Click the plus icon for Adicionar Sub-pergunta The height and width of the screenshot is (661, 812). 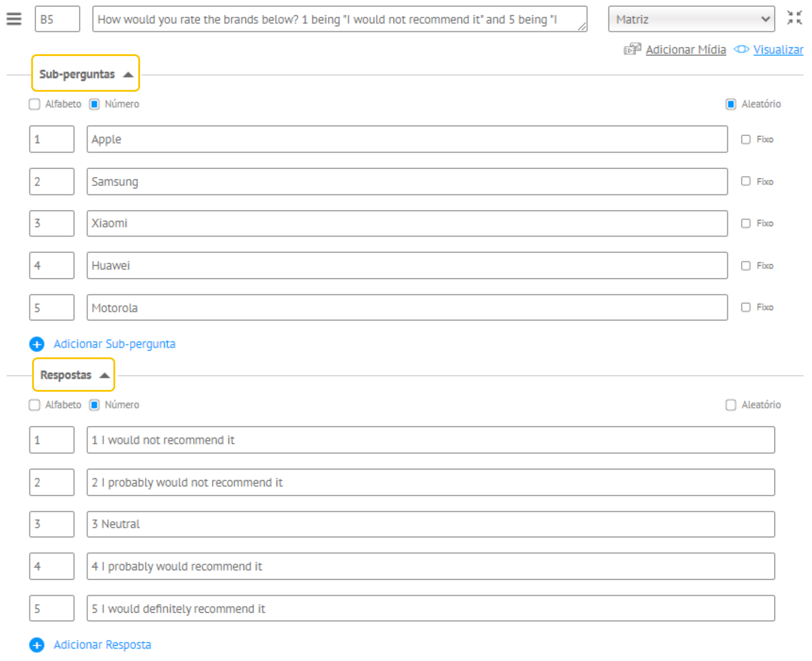[37, 344]
